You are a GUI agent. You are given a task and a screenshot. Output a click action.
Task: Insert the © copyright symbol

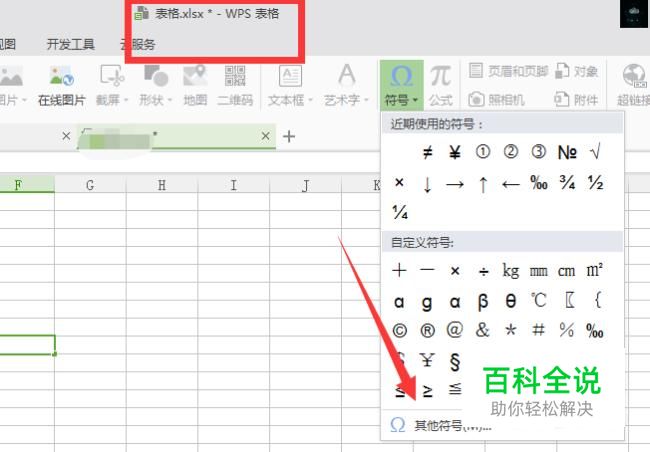click(x=400, y=331)
